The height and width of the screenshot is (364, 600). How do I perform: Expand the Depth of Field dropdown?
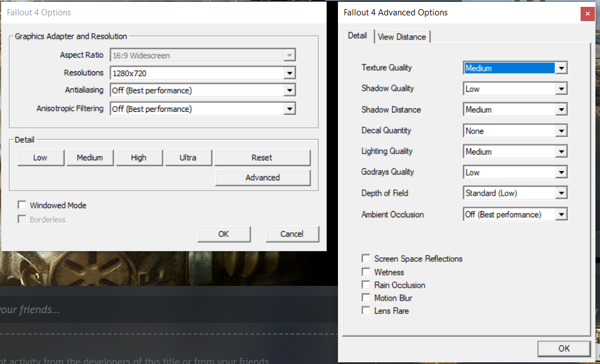(x=515, y=193)
